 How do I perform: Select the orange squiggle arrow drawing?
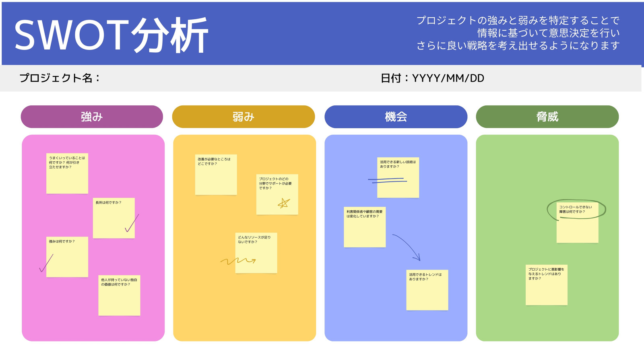[x=238, y=261]
